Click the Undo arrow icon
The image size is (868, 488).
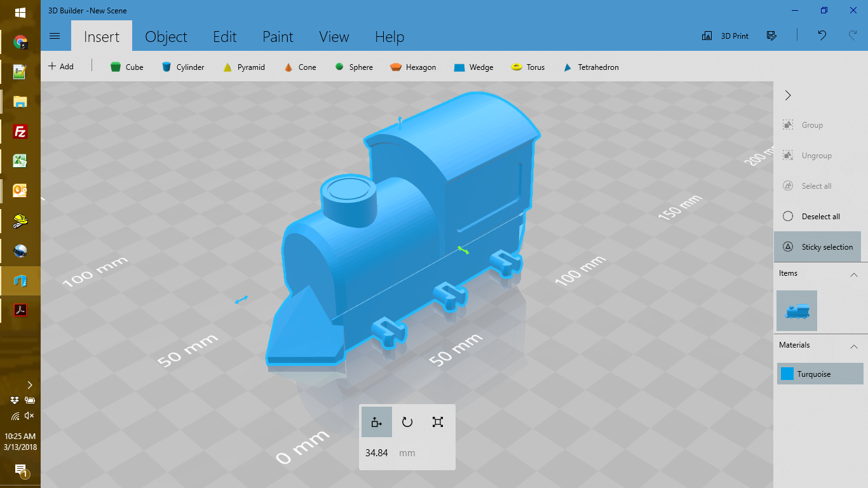point(822,36)
